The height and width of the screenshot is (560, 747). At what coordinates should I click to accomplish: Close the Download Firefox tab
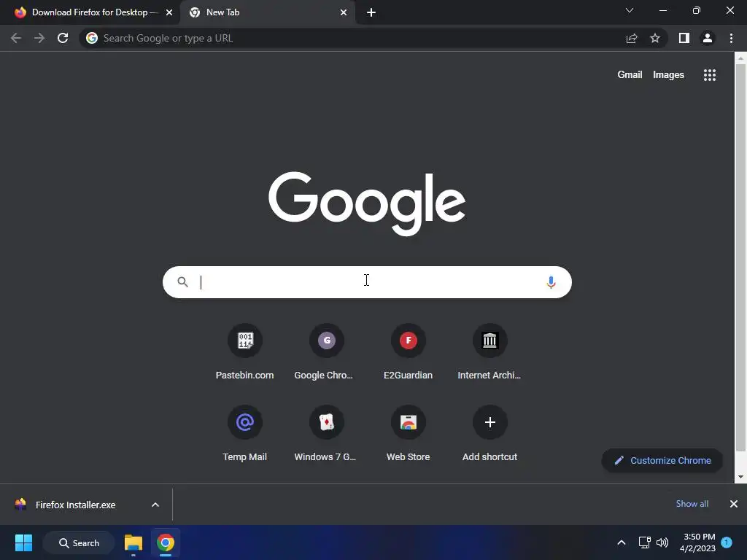pos(169,12)
